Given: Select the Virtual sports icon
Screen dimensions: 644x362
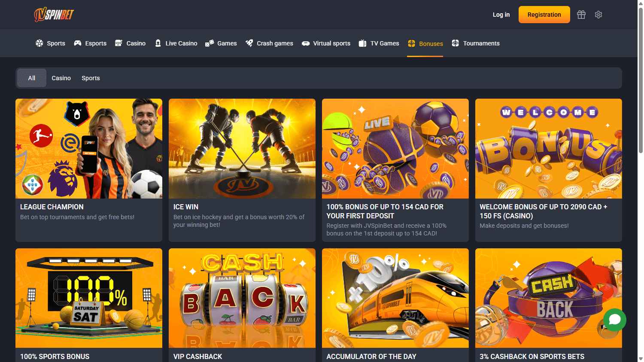Looking at the screenshot, I should [306, 43].
